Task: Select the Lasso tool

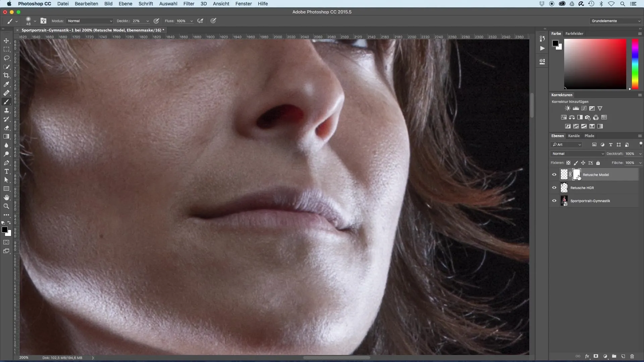Action: pyautogui.click(x=6, y=58)
